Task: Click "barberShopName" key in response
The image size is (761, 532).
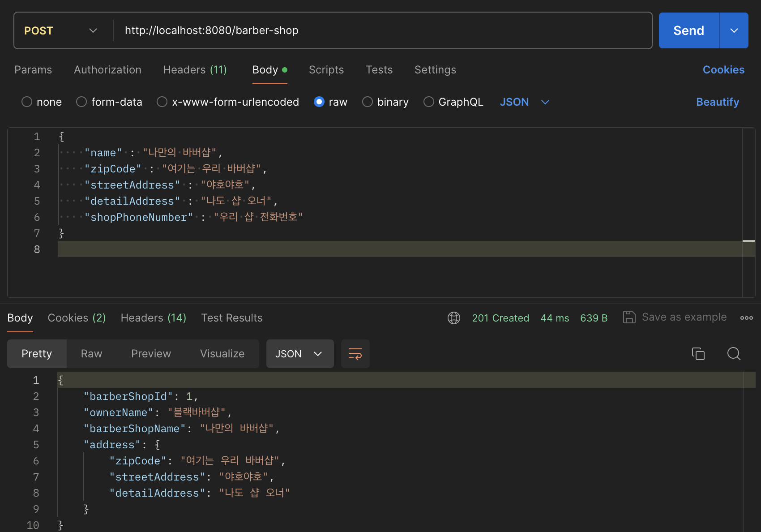Action: click(135, 429)
